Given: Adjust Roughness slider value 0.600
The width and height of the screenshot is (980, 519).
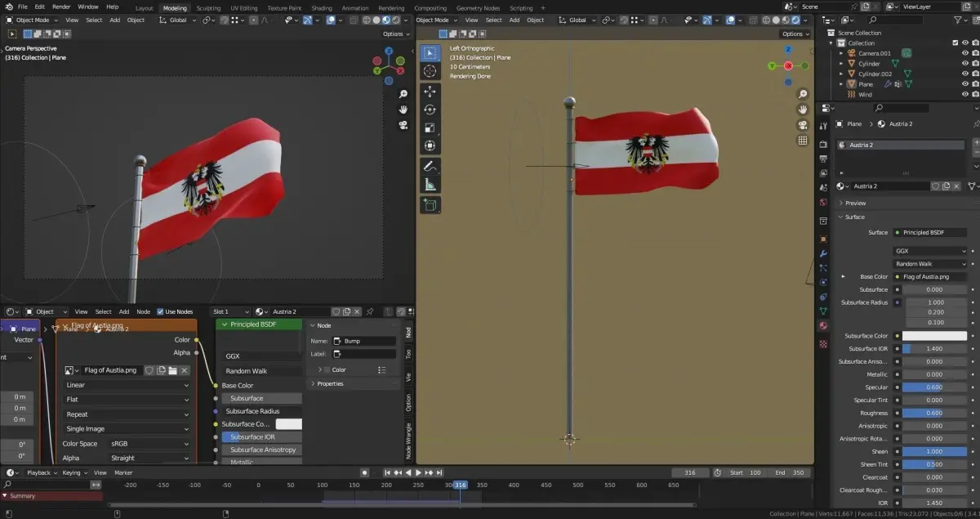Looking at the screenshot, I should click(934, 413).
